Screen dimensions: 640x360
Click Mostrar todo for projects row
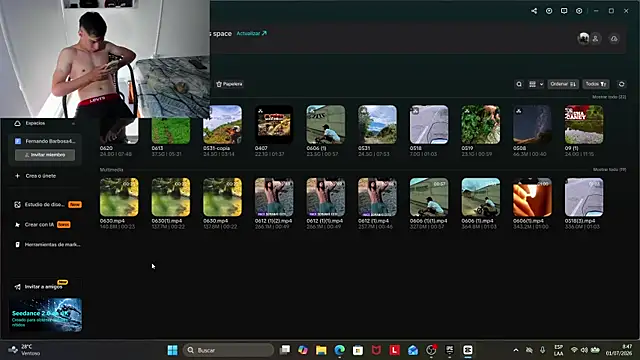click(609, 97)
